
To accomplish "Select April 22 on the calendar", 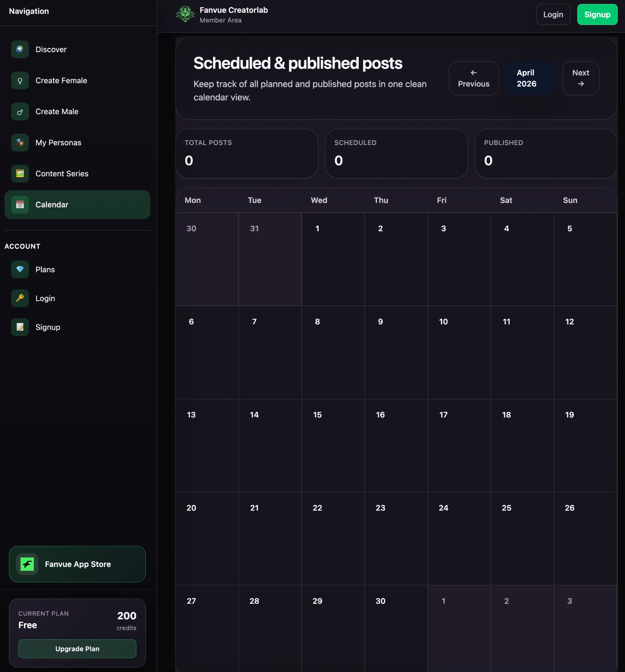I will pos(333,538).
